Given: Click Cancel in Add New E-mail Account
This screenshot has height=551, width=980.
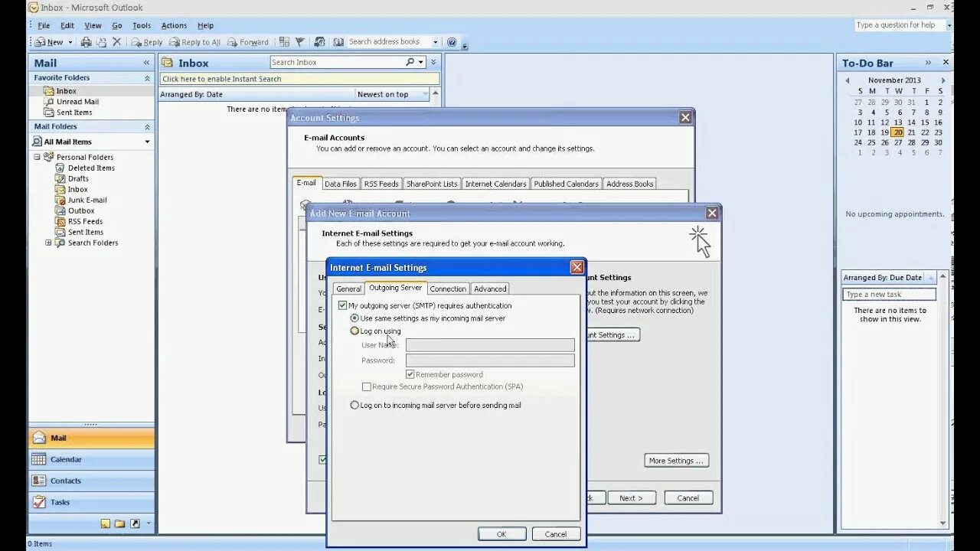Looking at the screenshot, I should tap(688, 497).
